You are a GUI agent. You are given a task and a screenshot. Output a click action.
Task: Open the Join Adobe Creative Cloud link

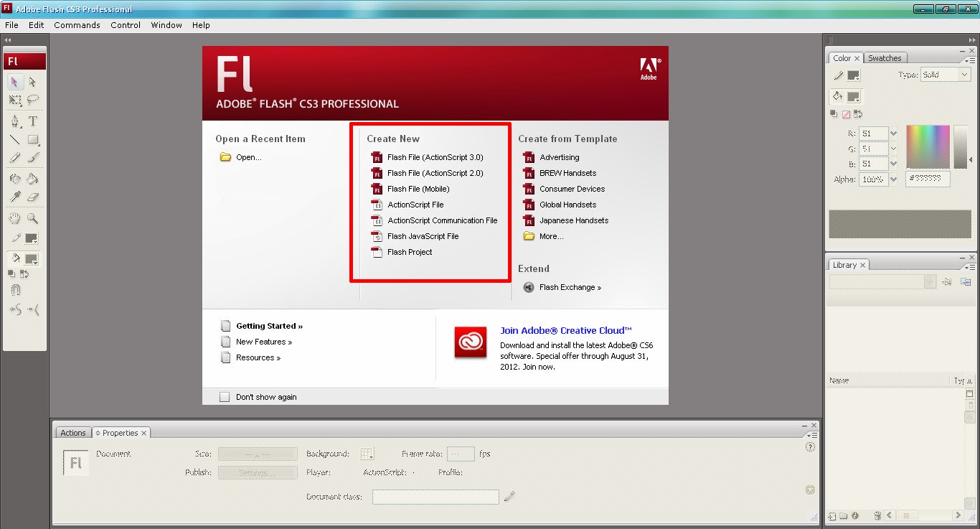(x=566, y=329)
